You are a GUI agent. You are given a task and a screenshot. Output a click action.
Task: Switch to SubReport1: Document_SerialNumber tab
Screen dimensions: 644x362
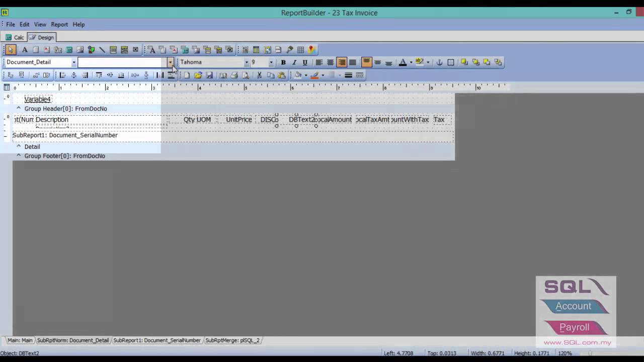[x=157, y=340]
